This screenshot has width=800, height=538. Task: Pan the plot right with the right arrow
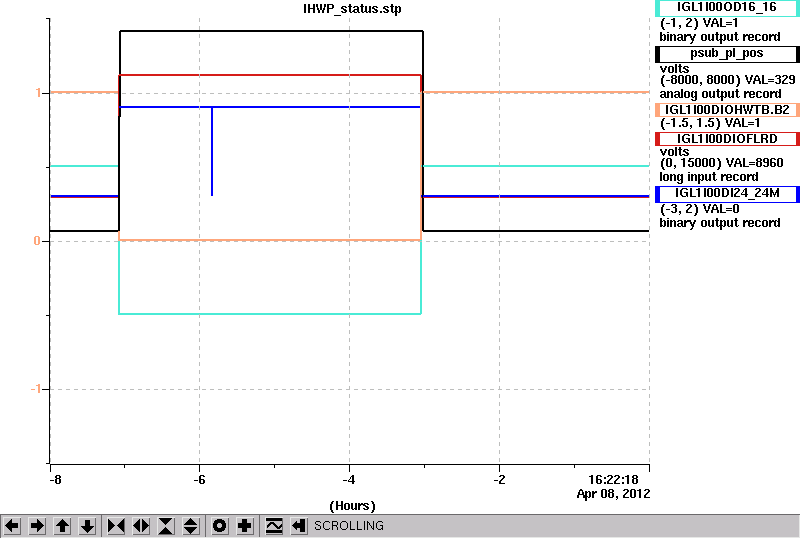tap(37, 526)
